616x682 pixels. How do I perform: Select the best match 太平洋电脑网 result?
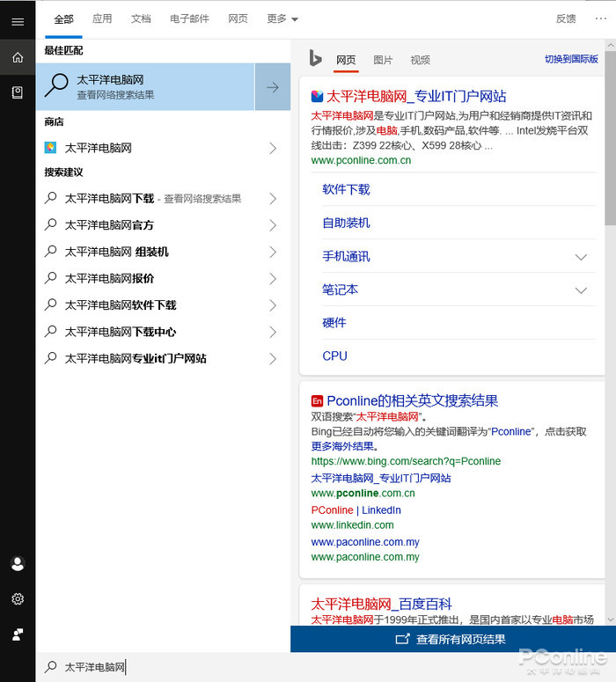pyautogui.click(x=145, y=86)
